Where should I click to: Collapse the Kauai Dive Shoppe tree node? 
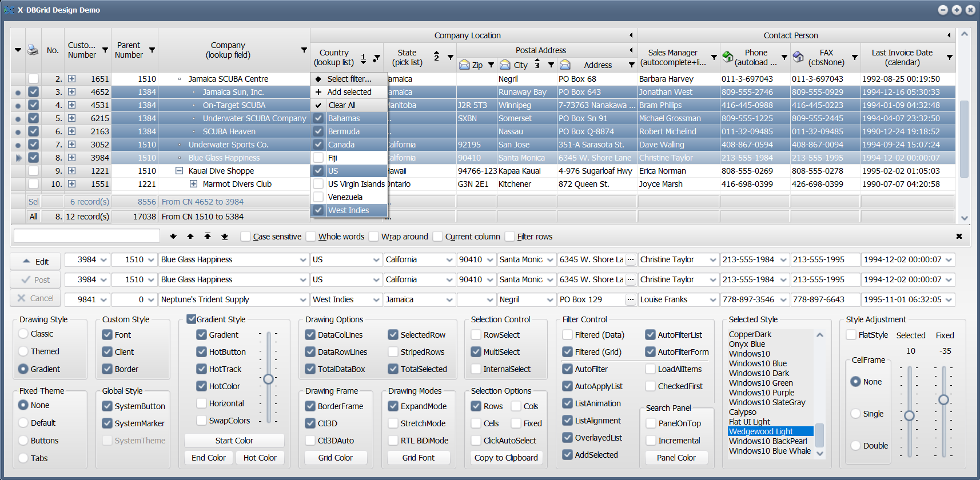(x=179, y=171)
